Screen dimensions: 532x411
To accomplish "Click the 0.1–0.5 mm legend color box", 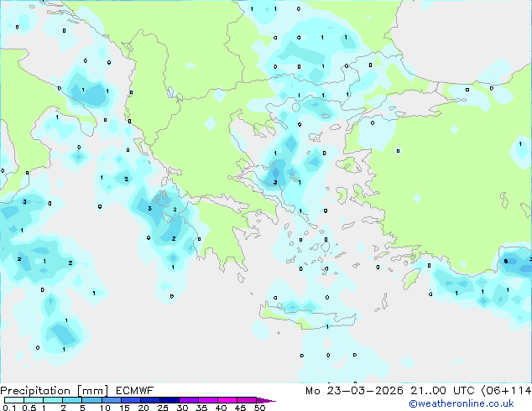I will [x=14, y=400].
